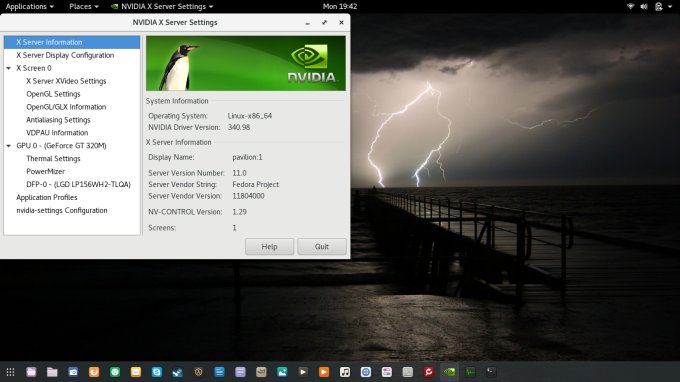The width and height of the screenshot is (680, 382).
Task: Open the Applications menu
Action: (x=29, y=7)
